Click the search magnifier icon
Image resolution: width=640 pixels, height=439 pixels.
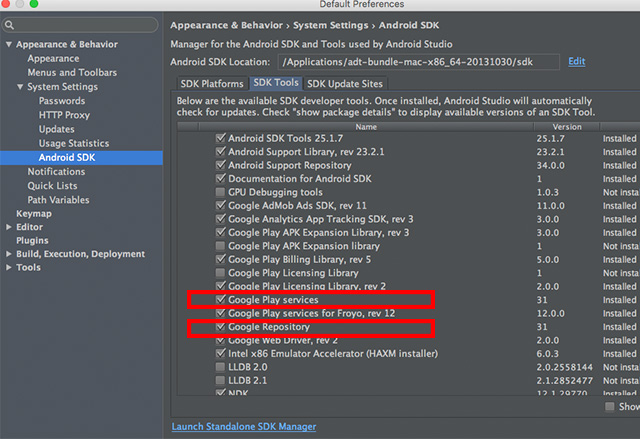[x=13, y=24]
